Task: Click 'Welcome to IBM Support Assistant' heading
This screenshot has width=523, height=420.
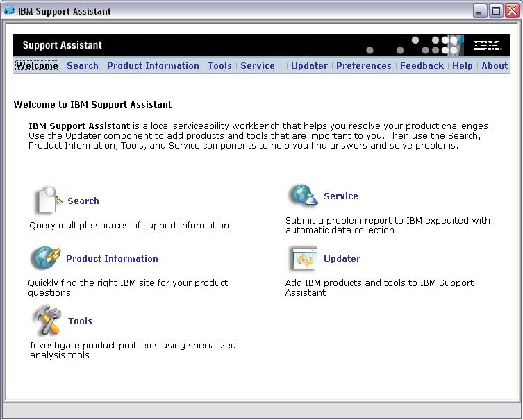Action: click(x=92, y=105)
